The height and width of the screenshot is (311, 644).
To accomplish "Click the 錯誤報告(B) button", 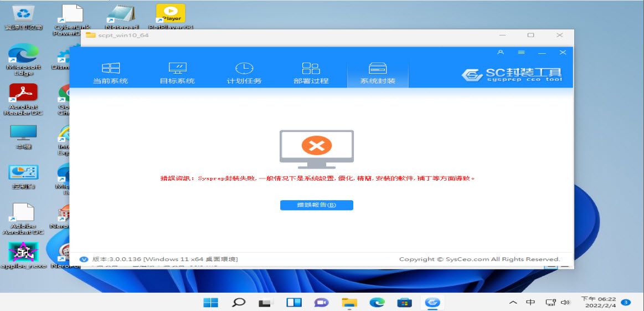I will pos(317,205).
